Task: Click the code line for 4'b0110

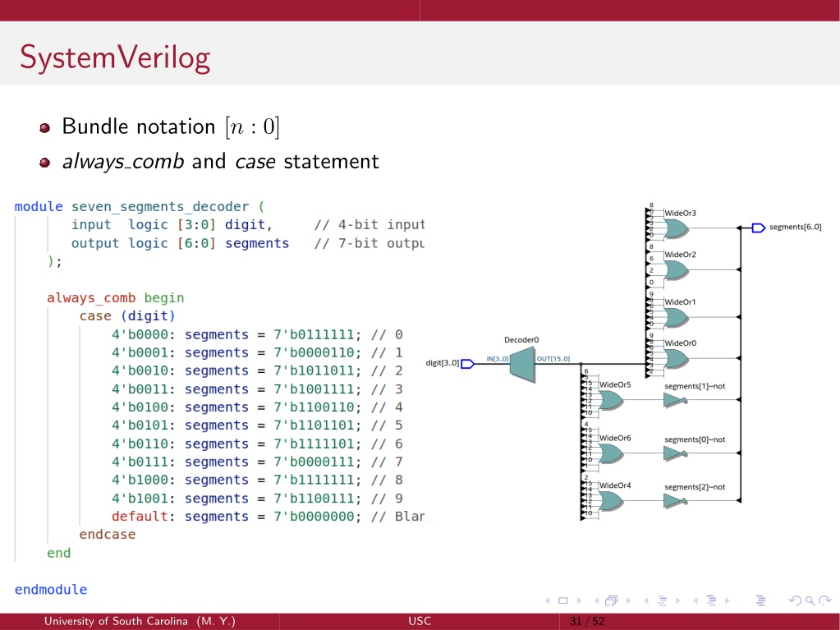Action: [x=257, y=444]
